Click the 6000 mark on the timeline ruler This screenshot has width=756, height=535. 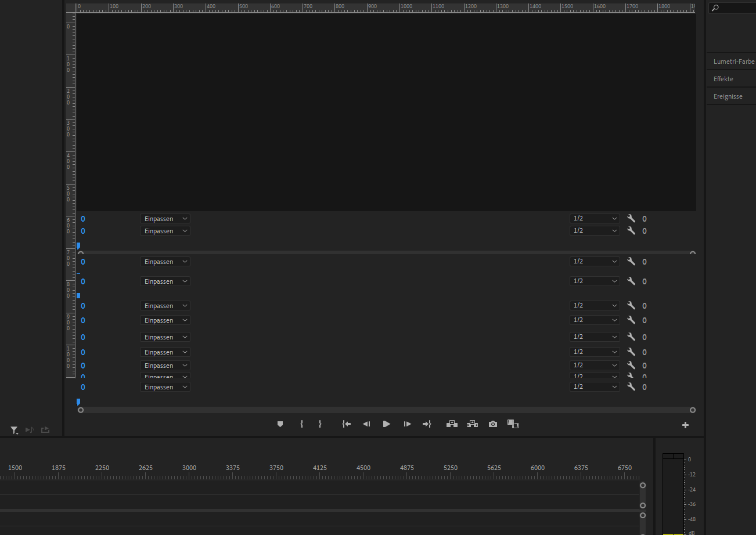click(538, 468)
